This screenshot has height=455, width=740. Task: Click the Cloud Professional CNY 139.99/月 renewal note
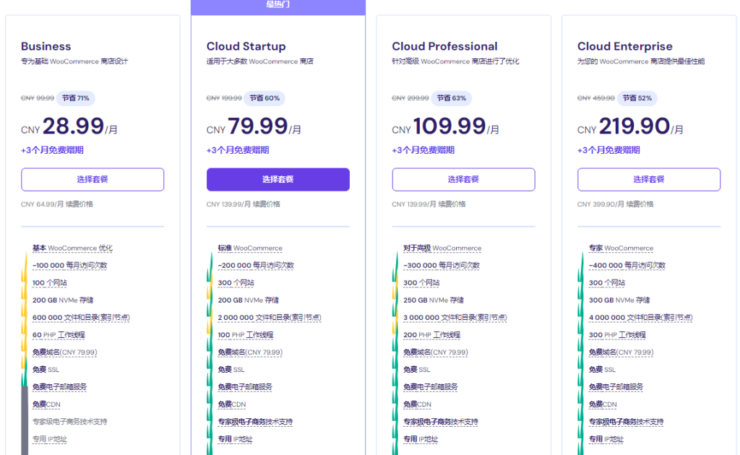(x=429, y=204)
